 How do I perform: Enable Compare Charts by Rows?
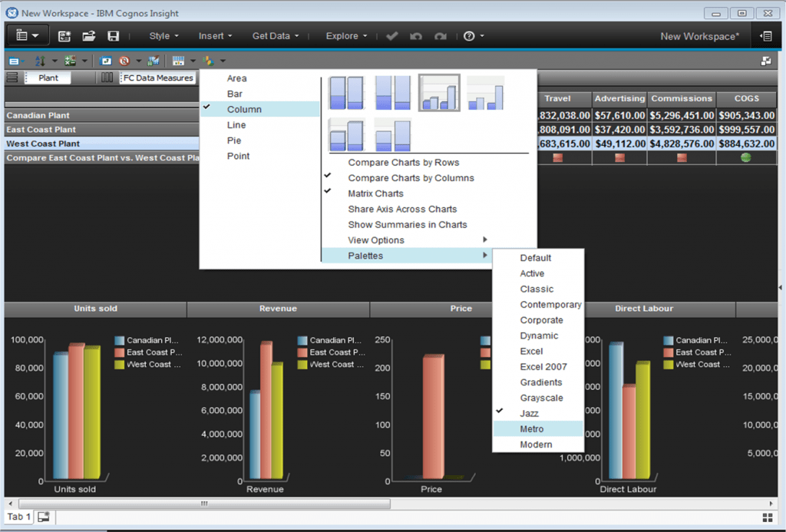click(x=402, y=162)
